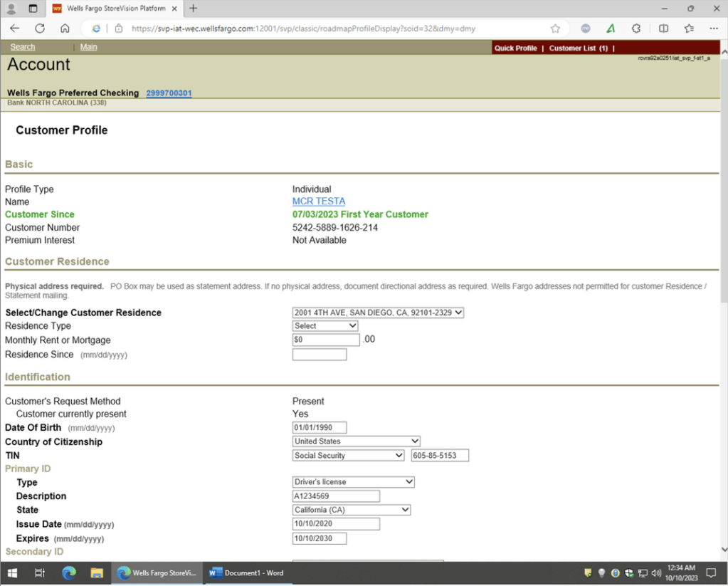728x586 pixels.
Task: Open Split screen icon in toolbar
Action: point(663,28)
